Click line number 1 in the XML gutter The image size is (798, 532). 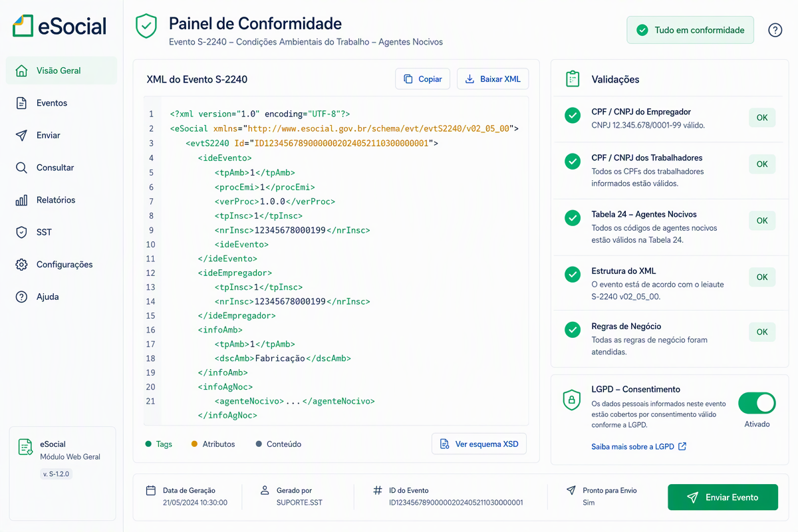152,114
